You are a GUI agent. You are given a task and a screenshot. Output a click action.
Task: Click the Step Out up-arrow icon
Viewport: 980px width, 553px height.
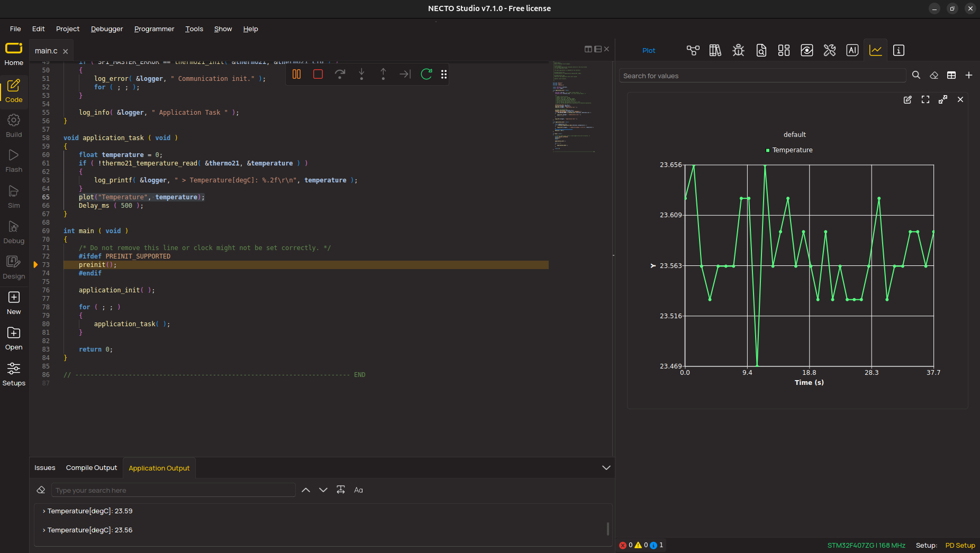tap(383, 75)
